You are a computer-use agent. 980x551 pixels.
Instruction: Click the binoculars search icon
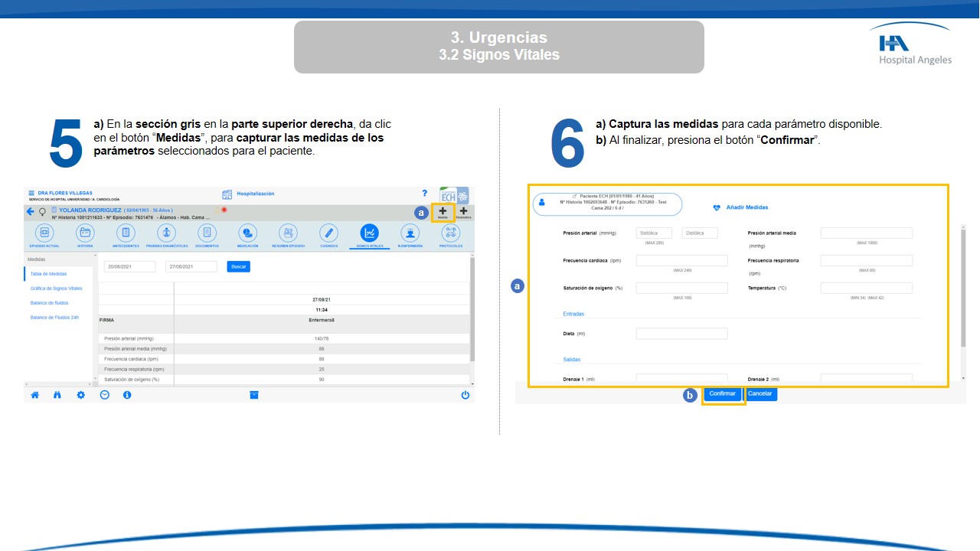pyautogui.click(x=57, y=395)
